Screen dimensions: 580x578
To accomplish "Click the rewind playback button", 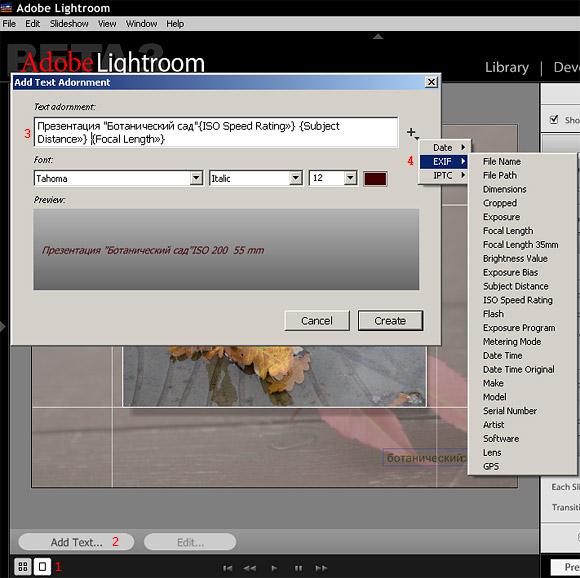I will (250, 568).
